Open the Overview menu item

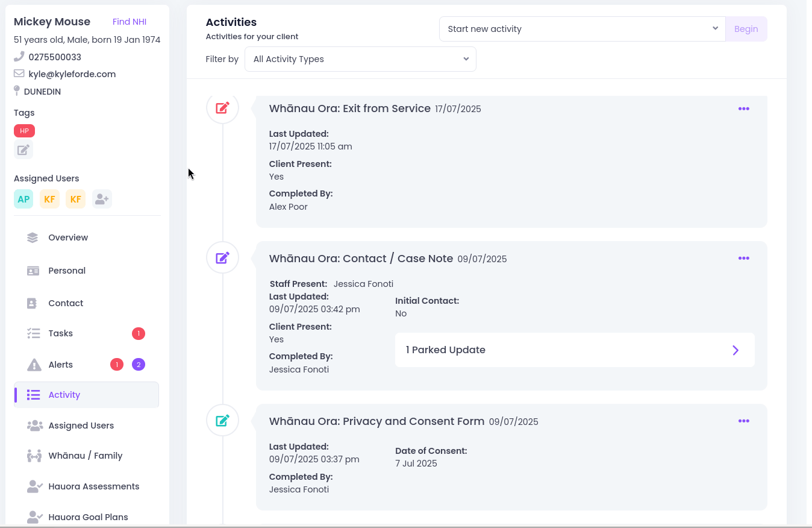[x=87, y=237]
